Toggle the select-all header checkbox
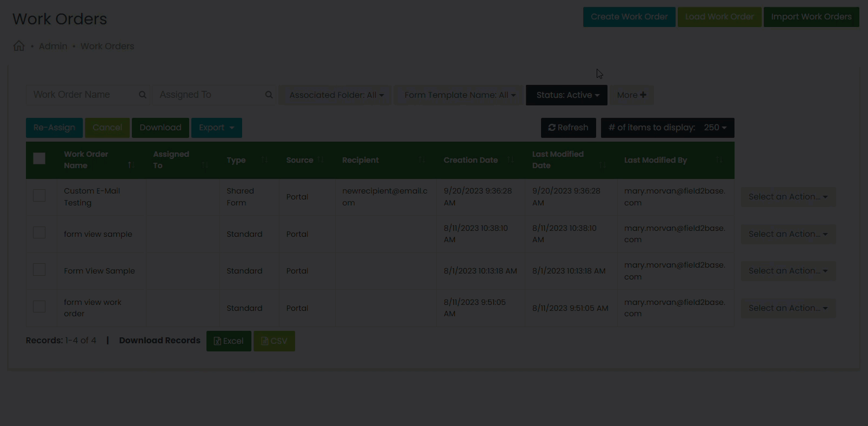 point(39,158)
